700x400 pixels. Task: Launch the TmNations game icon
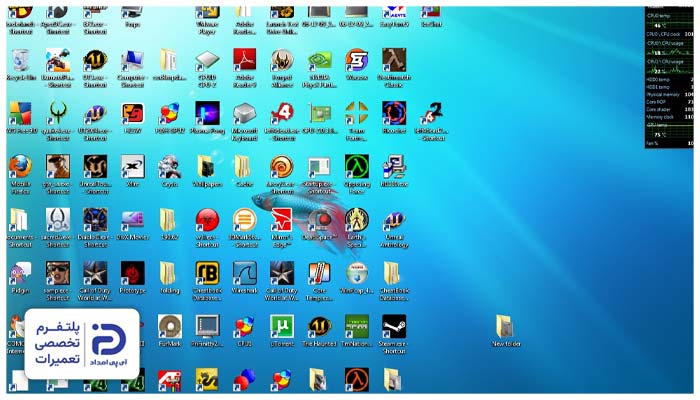coord(357,326)
